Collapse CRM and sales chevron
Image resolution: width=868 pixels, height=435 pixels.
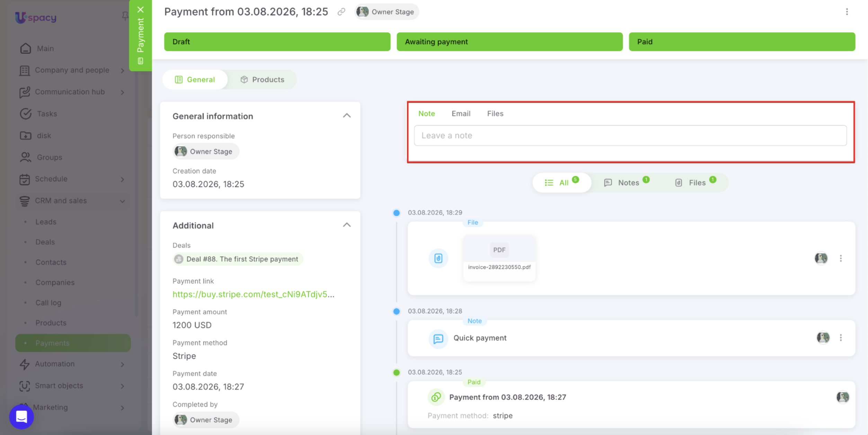pyautogui.click(x=122, y=201)
